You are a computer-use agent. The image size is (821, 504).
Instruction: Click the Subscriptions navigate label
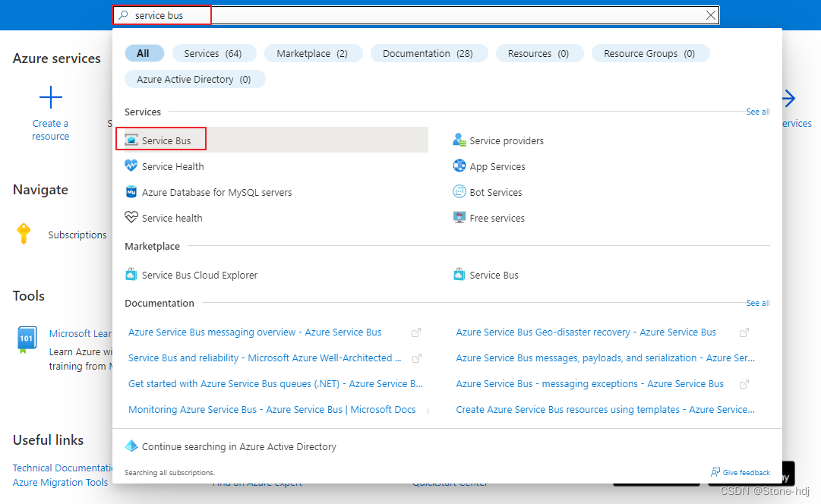(x=77, y=235)
